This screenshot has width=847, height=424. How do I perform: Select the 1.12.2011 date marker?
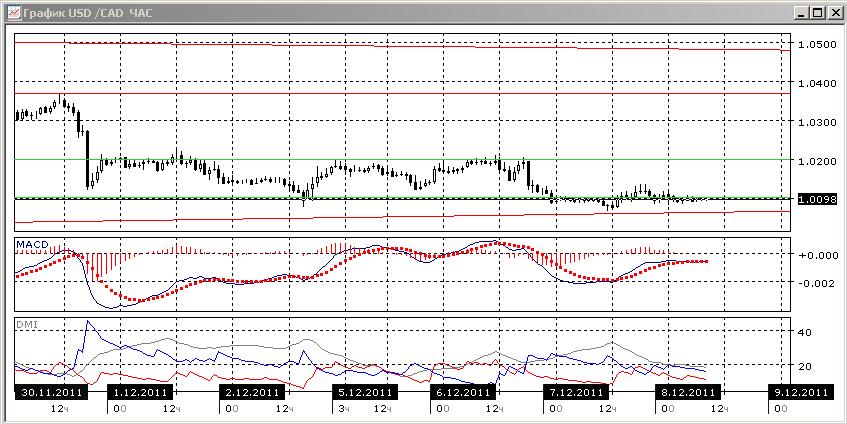tap(140, 392)
